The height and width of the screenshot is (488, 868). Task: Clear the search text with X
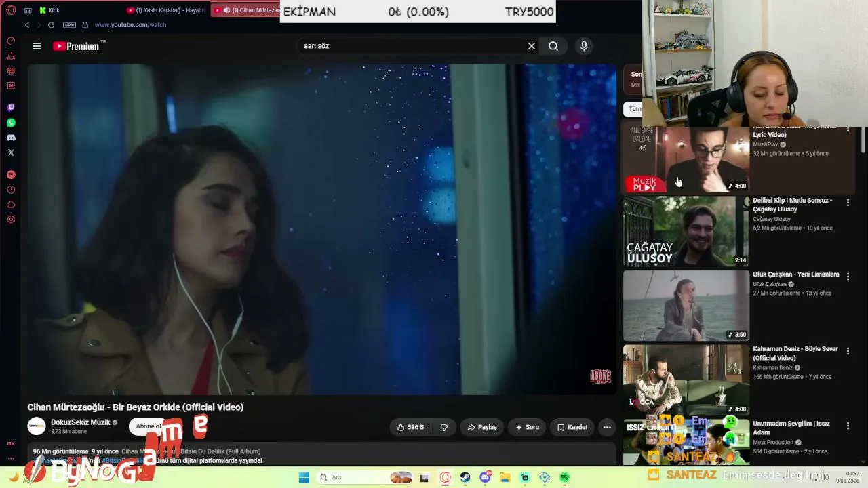pos(532,46)
